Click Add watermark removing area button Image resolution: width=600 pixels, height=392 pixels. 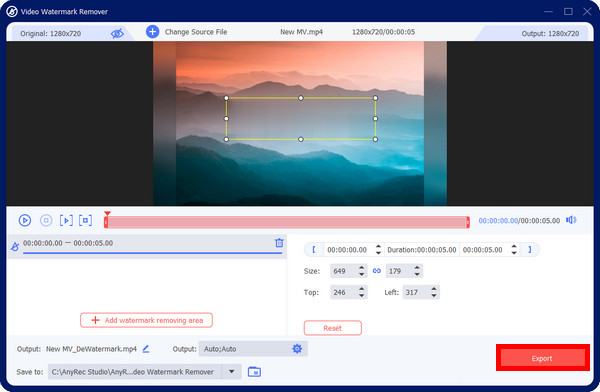coord(147,320)
